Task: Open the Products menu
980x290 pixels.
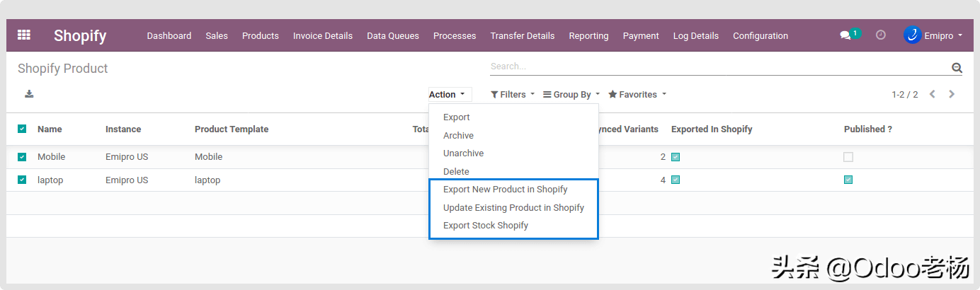Action: (261, 36)
